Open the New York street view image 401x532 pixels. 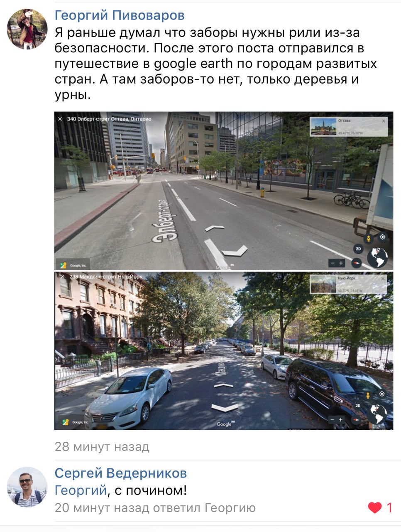tap(224, 351)
